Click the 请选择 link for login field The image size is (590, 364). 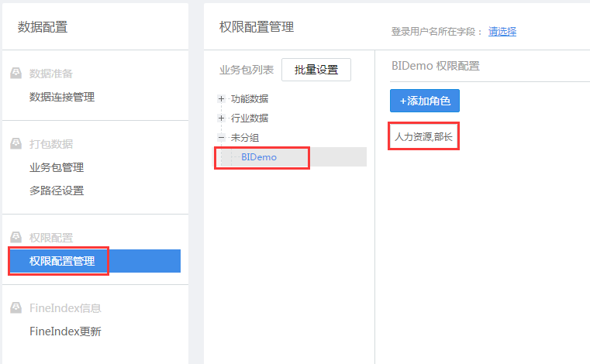(x=502, y=32)
